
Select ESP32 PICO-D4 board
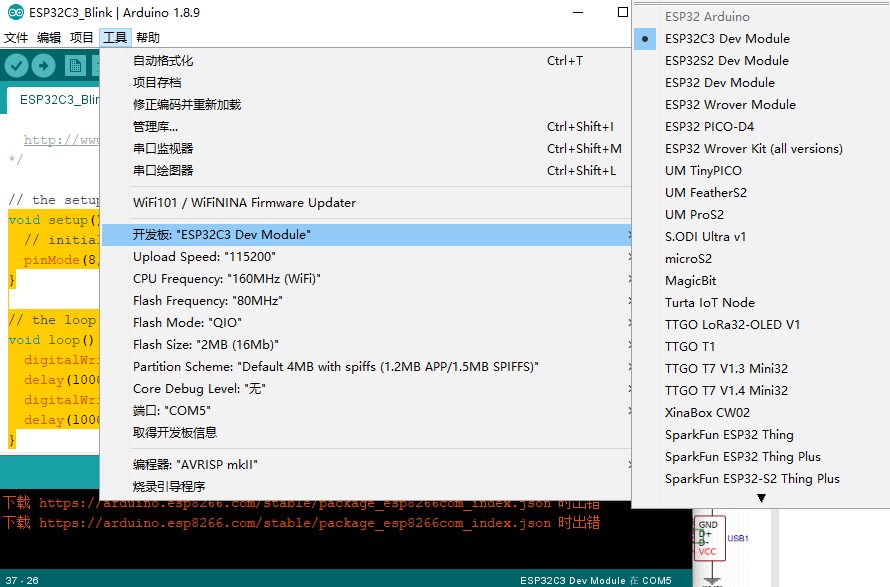(x=761, y=127)
